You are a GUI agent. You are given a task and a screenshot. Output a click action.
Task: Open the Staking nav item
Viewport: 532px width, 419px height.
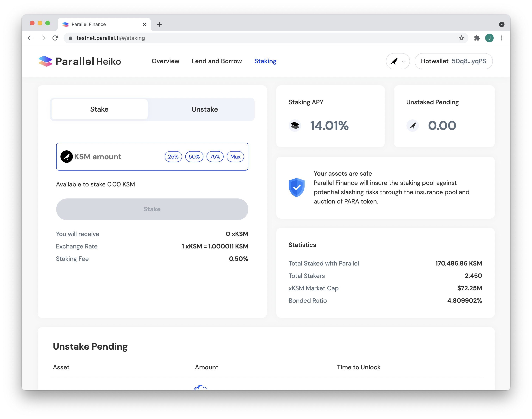point(265,61)
